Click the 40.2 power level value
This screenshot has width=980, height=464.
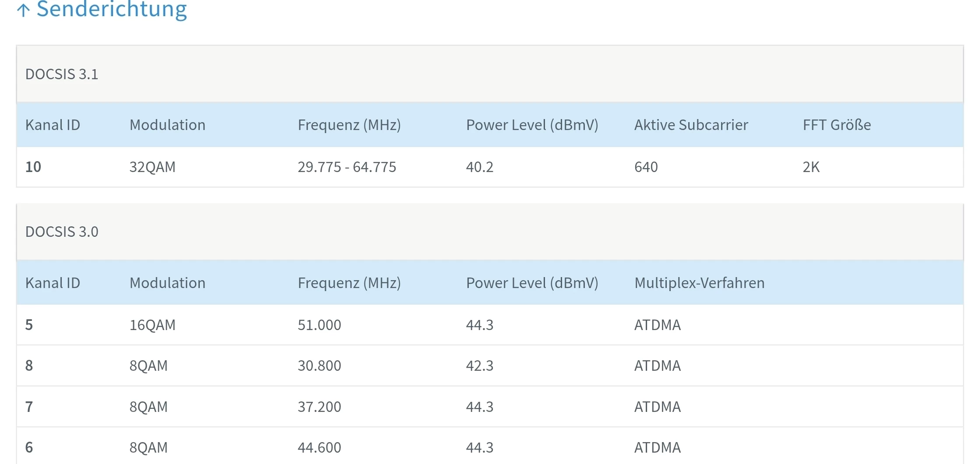pos(480,167)
